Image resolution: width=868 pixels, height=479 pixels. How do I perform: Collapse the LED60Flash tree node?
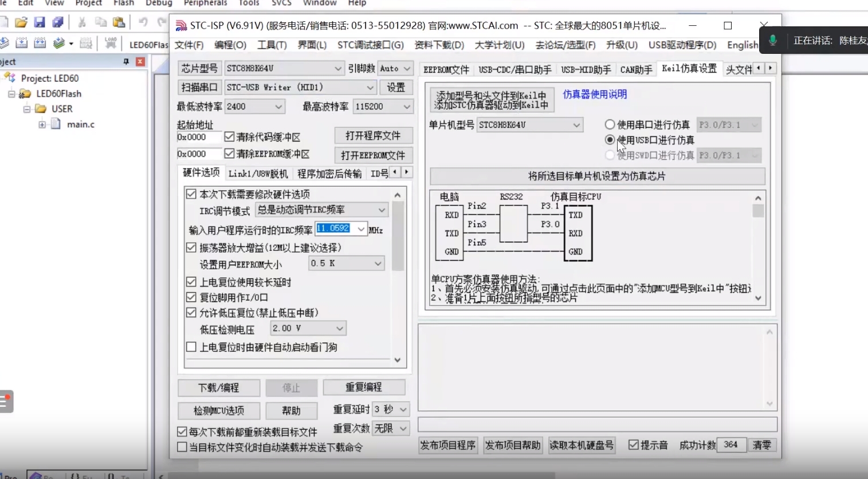click(x=11, y=93)
